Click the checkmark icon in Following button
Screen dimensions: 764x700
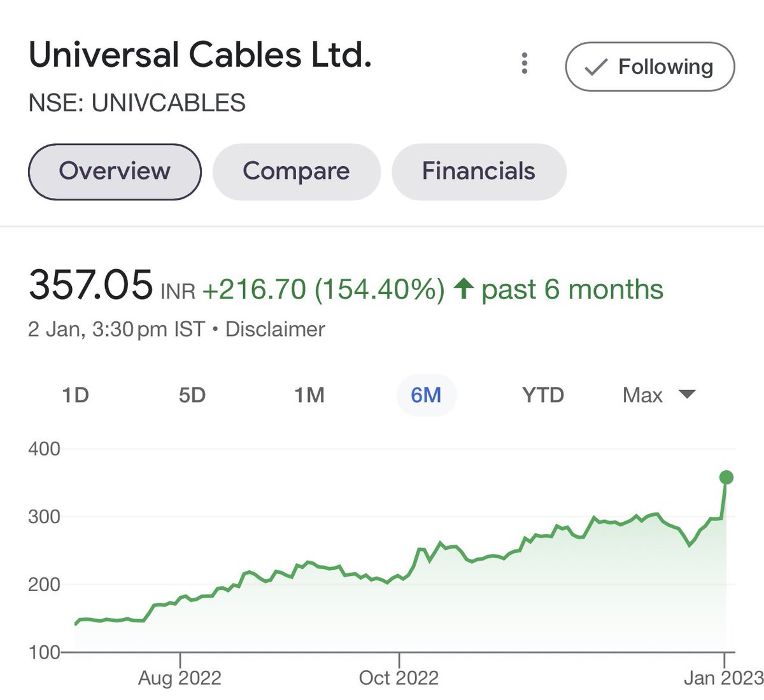coord(596,67)
